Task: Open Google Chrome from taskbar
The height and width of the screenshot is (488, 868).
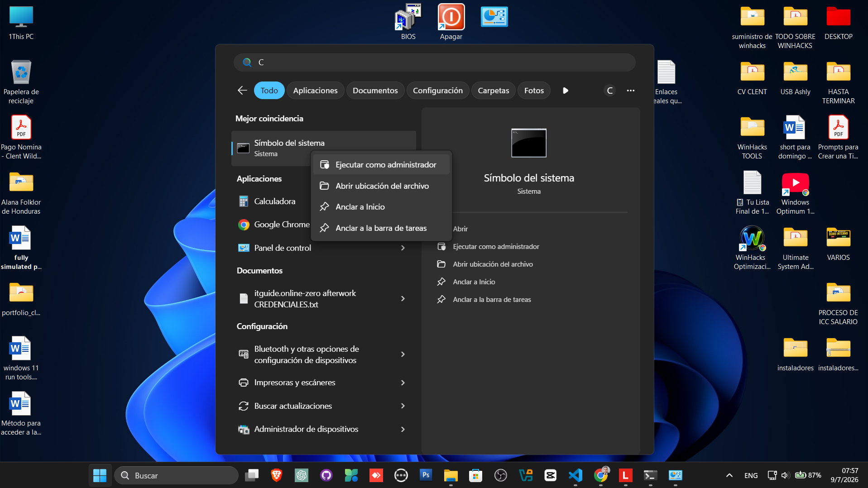Action: point(600,475)
